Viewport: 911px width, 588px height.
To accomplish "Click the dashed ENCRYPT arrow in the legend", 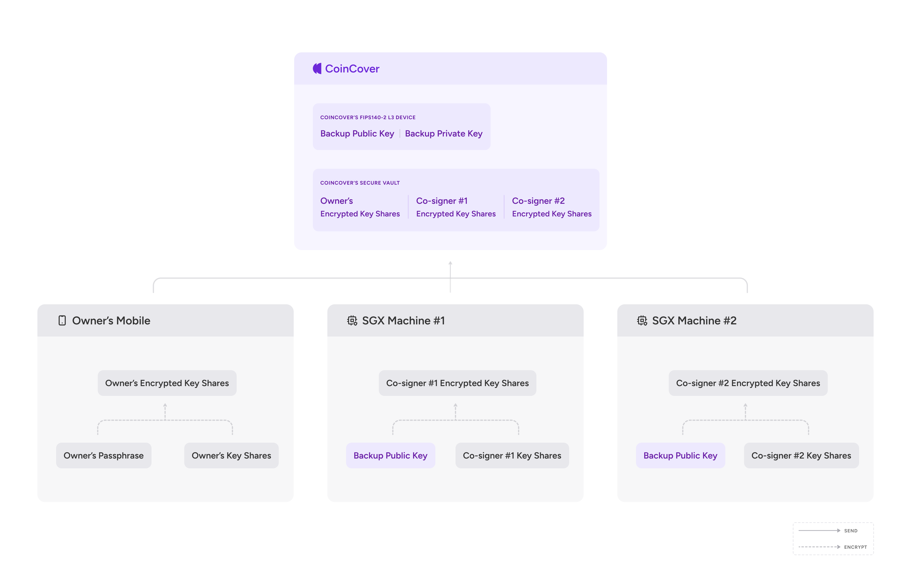I will [819, 547].
